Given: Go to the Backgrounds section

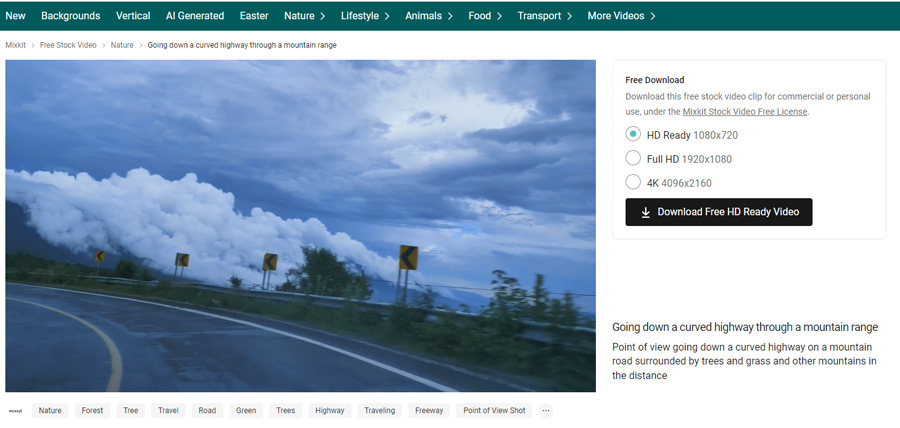Looking at the screenshot, I should [x=71, y=16].
